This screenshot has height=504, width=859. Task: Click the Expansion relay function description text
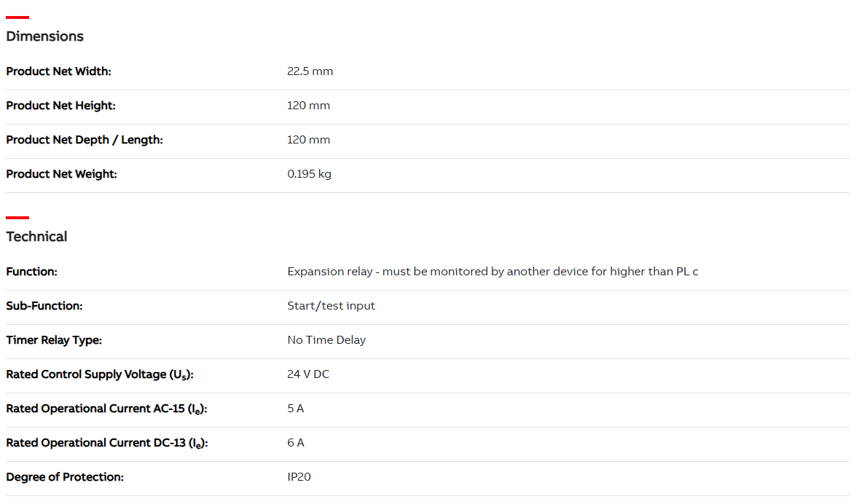pyautogui.click(x=493, y=272)
